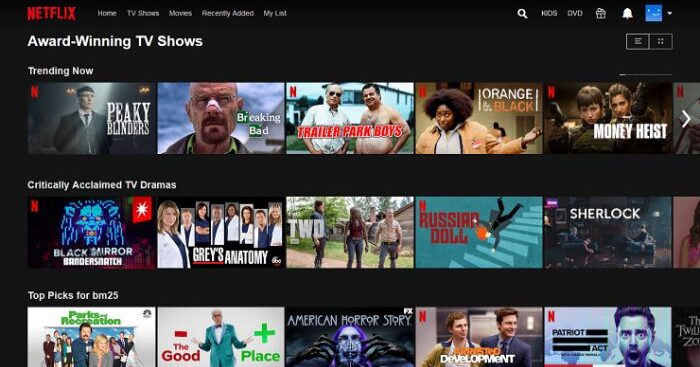Open Recently Added navigation item
Image resolution: width=700 pixels, height=367 pixels.
pos(228,13)
